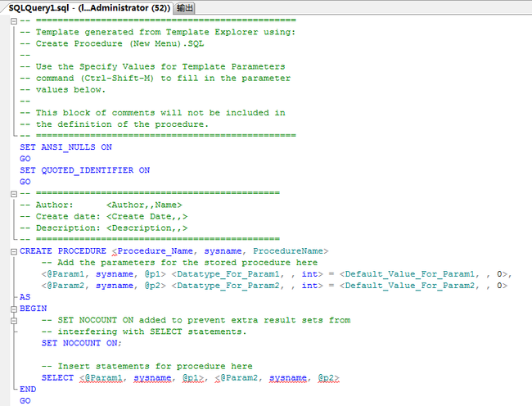Click the line 'SET QUOTED_IDENTIFIER ON'

click(85, 170)
